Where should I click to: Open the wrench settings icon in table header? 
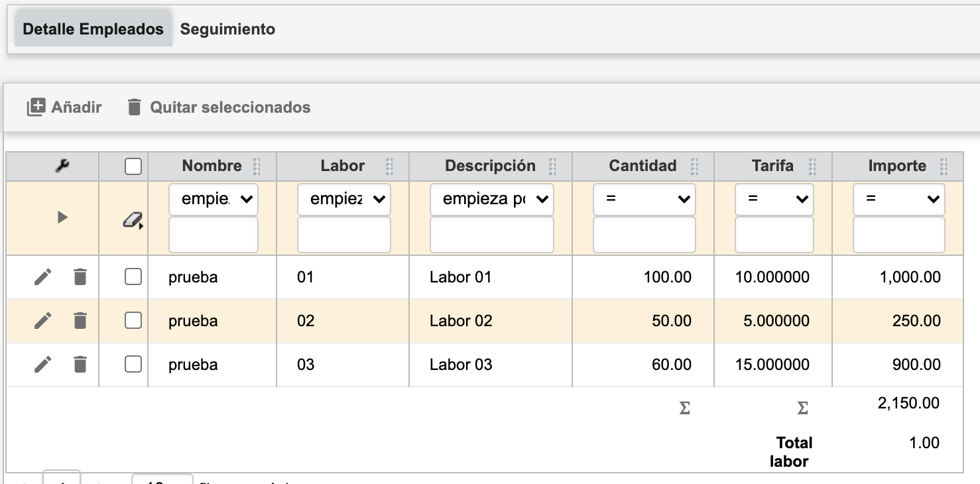coord(62,166)
